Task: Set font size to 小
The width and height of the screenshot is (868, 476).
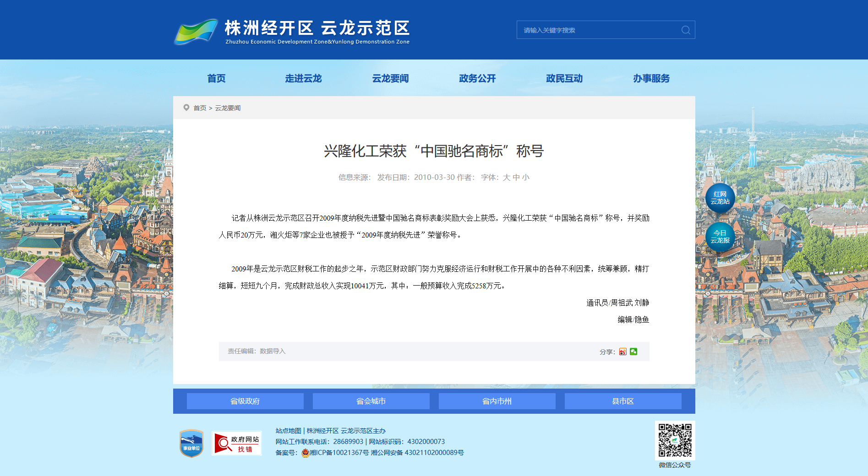Action: [525, 178]
